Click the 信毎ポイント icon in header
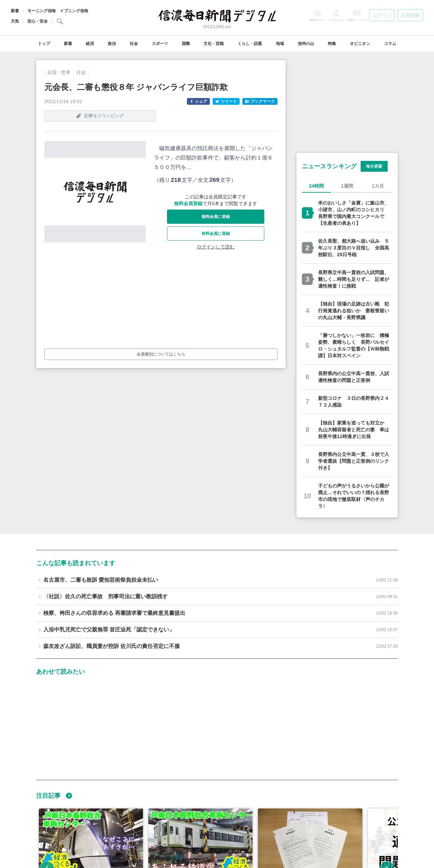Screen dimensions: 434x868 pyautogui.click(x=317, y=15)
